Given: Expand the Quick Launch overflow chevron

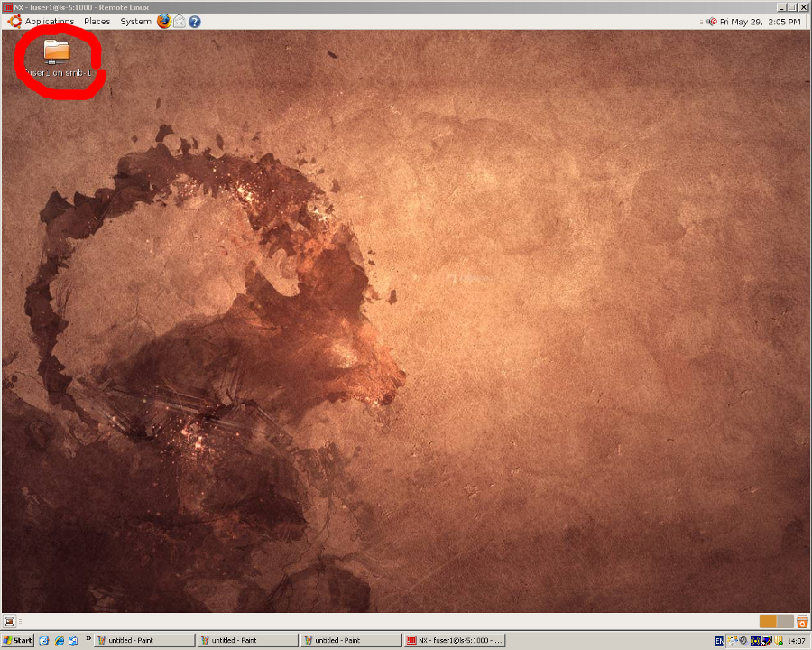Looking at the screenshot, I should 88,639.
